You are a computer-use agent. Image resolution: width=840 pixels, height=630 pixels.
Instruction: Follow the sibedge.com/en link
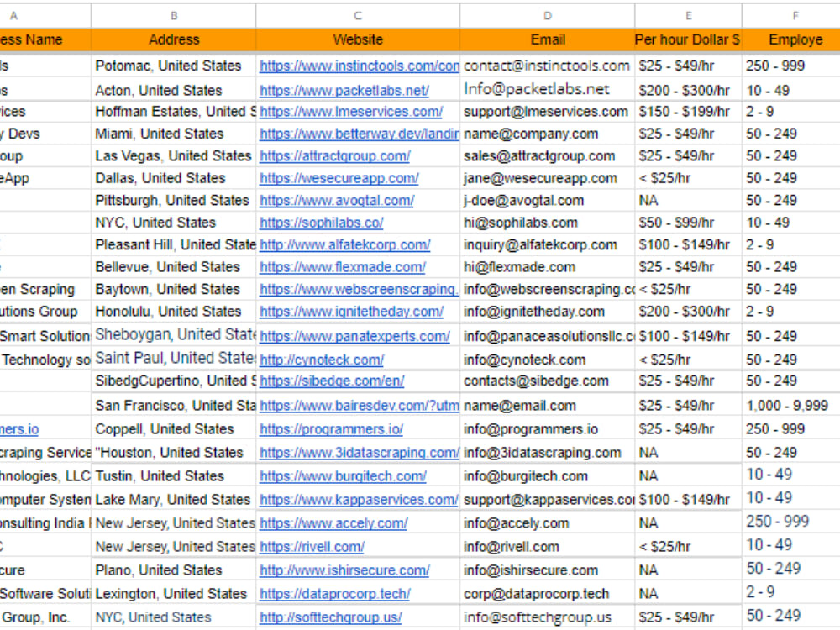[x=332, y=381]
